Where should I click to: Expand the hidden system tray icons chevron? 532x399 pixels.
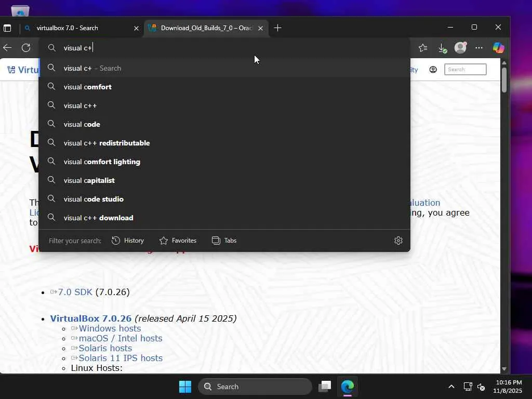point(451,387)
